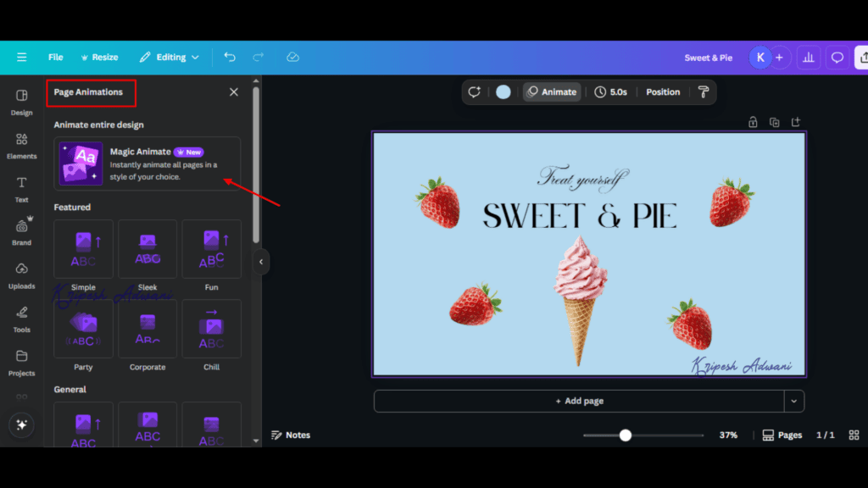Toggle the page lock icon
This screenshot has width=868, height=488.
coord(753,121)
